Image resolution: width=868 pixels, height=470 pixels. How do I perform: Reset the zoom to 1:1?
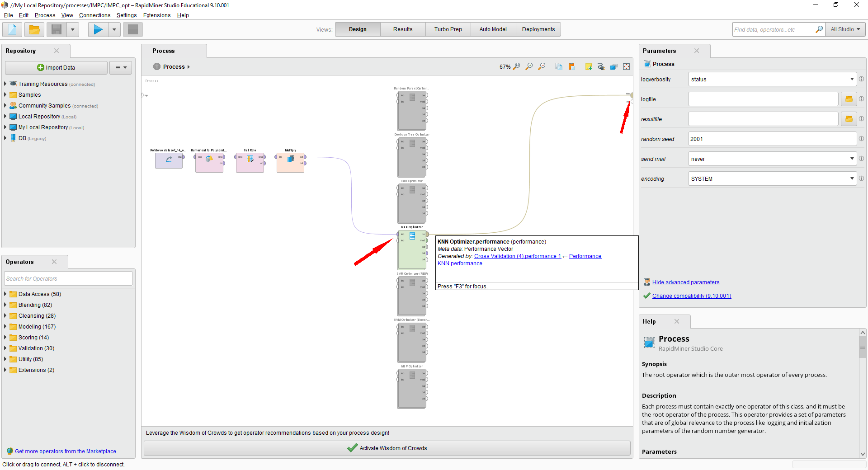pyautogui.click(x=516, y=66)
